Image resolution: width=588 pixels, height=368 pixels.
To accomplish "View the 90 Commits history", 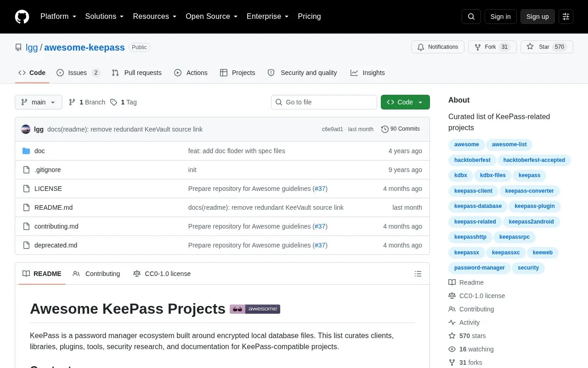I will point(401,129).
